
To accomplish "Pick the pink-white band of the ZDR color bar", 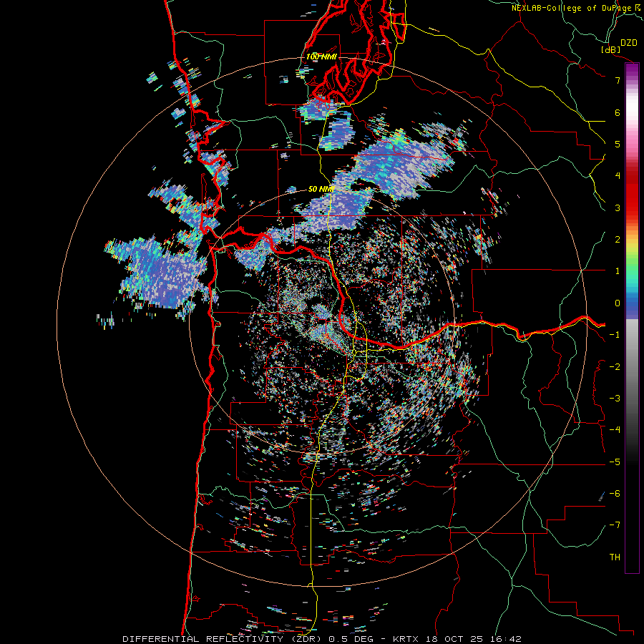I will click(x=632, y=119).
